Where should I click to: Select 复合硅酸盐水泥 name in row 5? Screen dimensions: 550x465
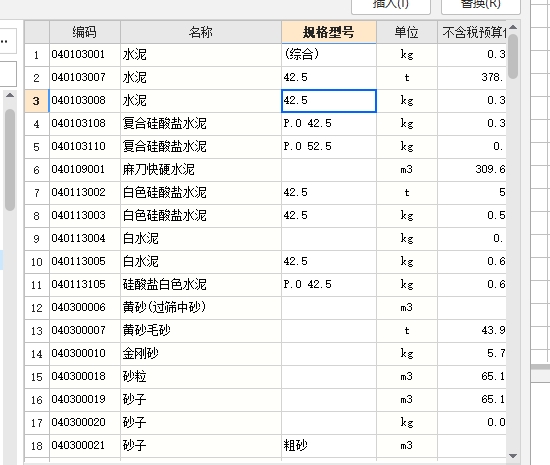tap(201, 147)
